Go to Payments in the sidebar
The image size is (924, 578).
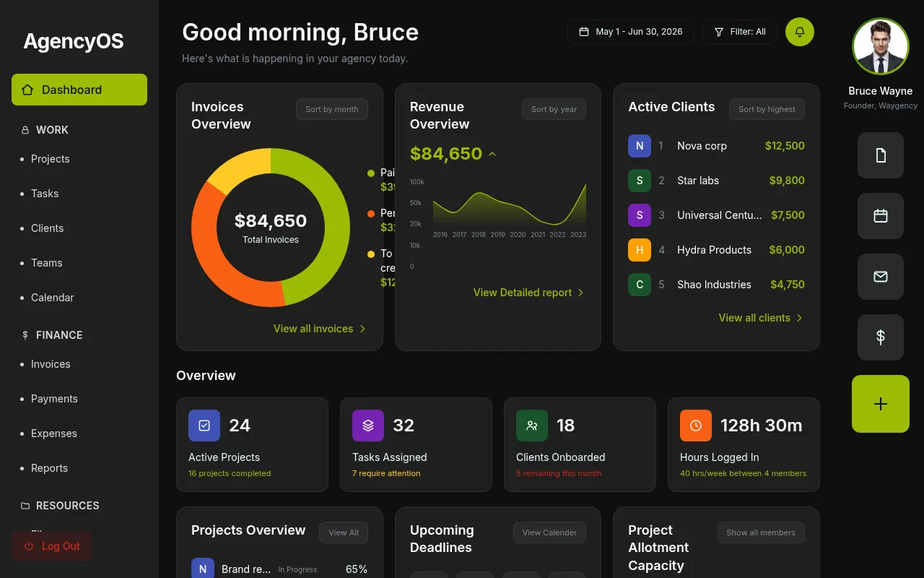point(54,399)
